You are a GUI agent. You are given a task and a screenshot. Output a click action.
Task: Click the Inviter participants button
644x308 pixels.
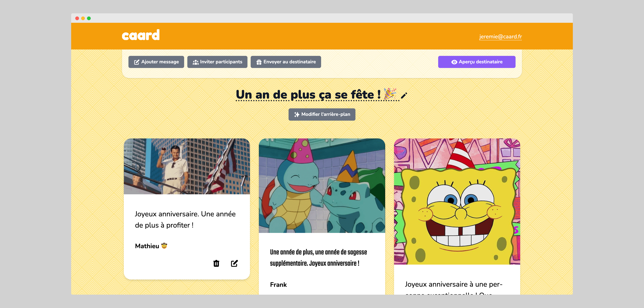coord(217,62)
